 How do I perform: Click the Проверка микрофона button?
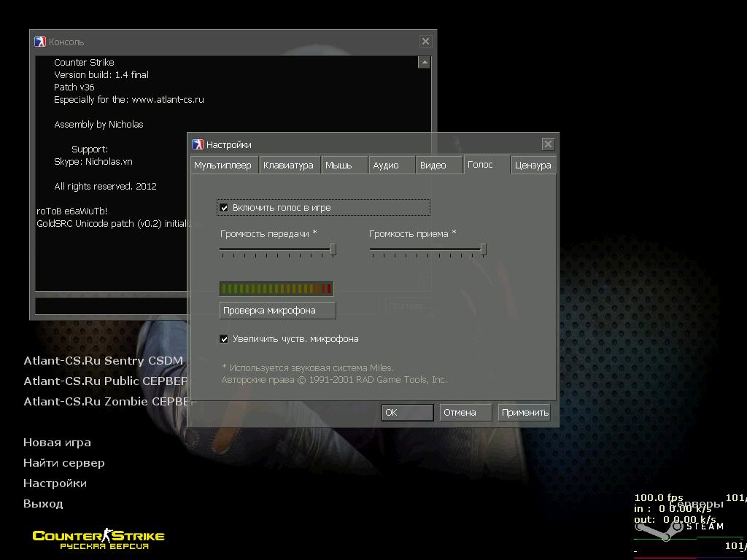[277, 311]
